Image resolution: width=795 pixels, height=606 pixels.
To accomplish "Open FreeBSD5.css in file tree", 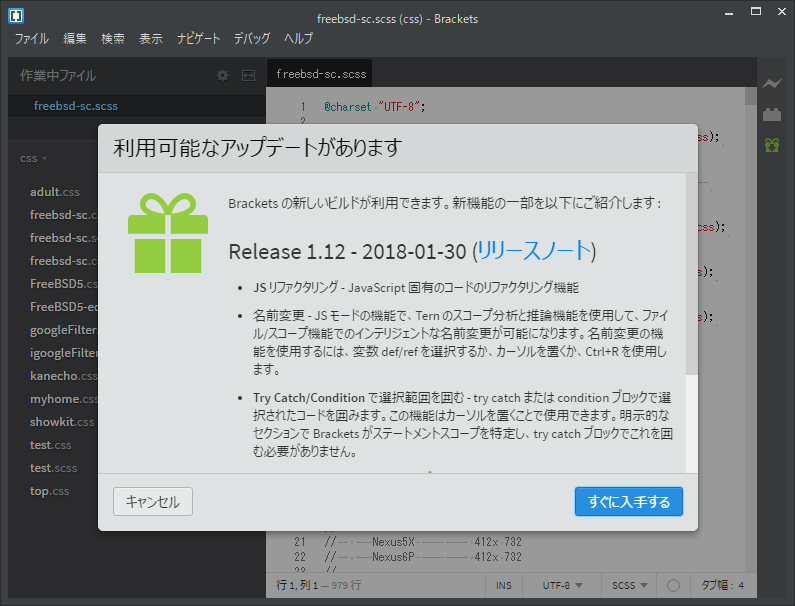I will click(63, 283).
